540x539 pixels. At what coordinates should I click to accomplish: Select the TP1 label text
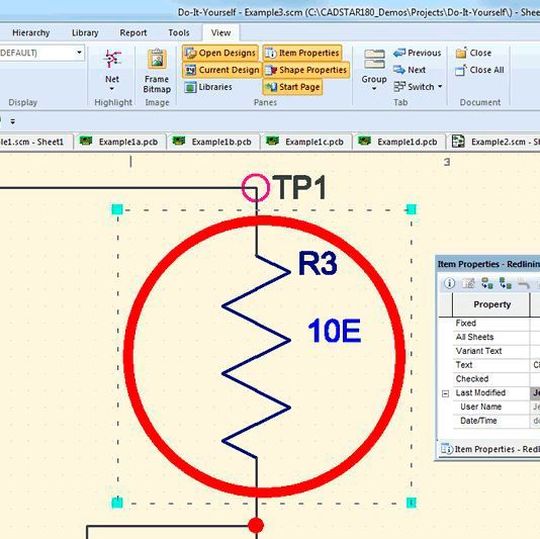coord(299,187)
